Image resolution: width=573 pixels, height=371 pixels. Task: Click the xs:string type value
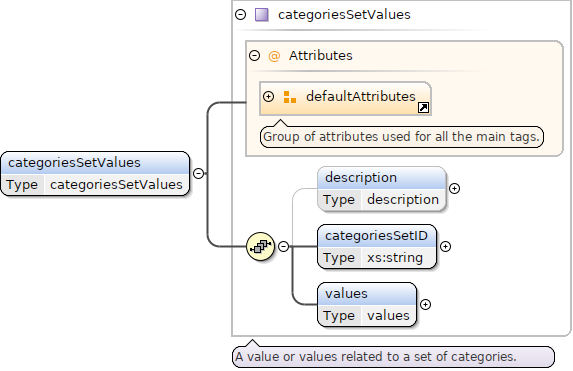coord(395,258)
